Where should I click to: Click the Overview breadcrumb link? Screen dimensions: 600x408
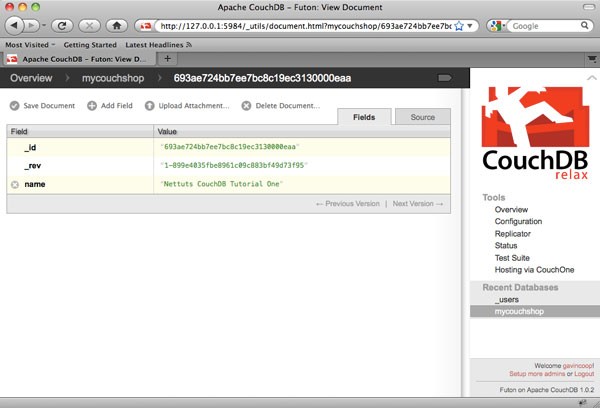(x=31, y=78)
